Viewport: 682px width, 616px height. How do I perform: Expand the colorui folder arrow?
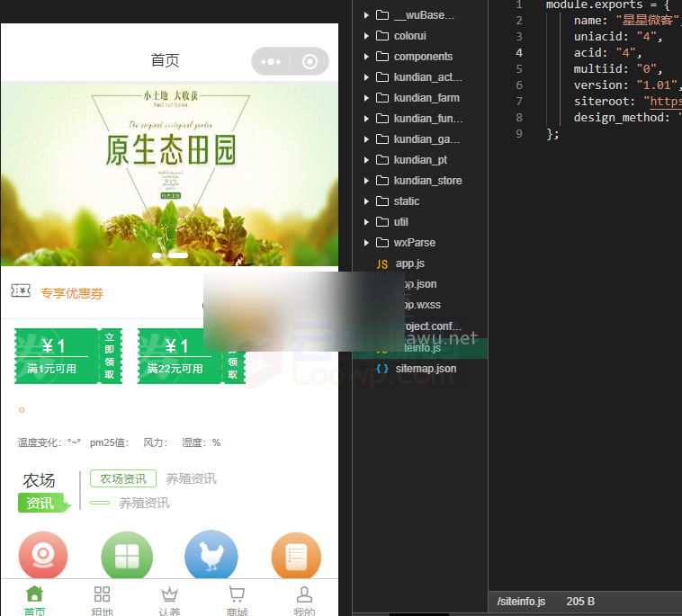366,36
